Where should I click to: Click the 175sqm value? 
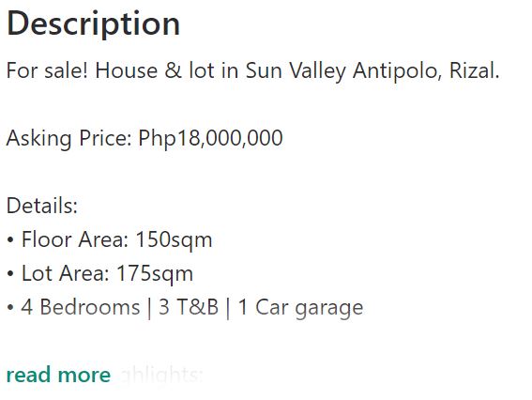tap(155, 274)
